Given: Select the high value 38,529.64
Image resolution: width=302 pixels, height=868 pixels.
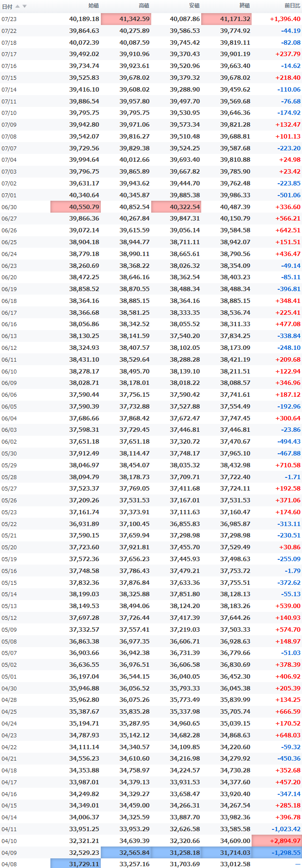Looking at the screenshot, I should point(135,359).
